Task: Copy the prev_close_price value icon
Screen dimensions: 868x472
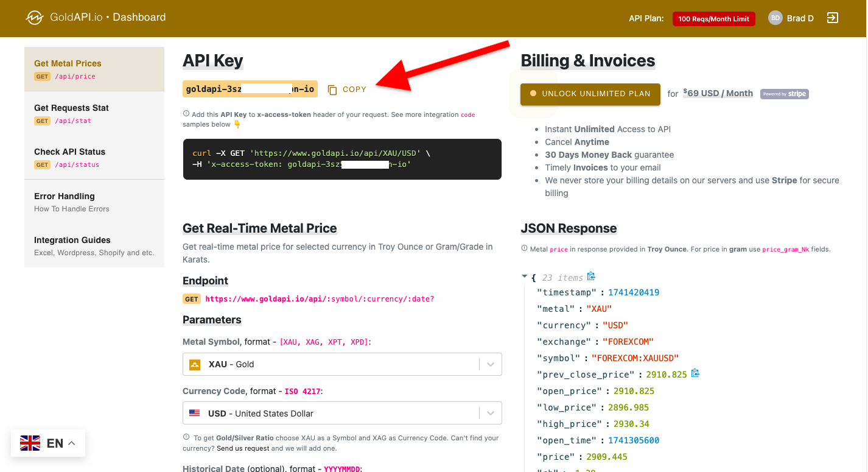Action: click(695, 373)
